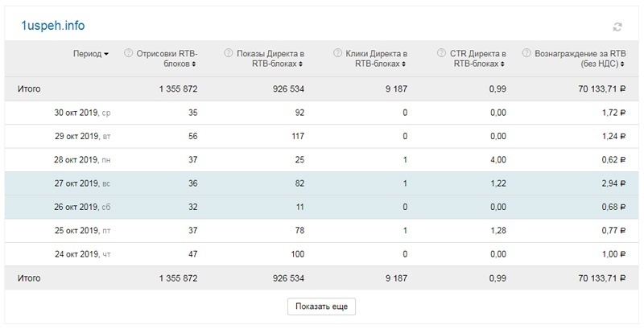
Task: Click sort arrows on Отрисовки RTB-блоков column
Action: pos(196,64)
